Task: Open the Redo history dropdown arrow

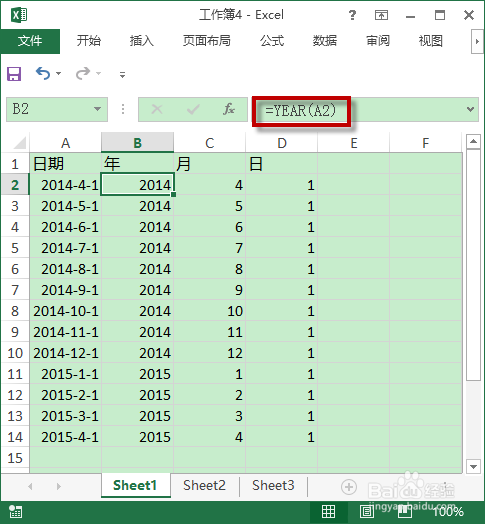Action: [x=98, y=73]
